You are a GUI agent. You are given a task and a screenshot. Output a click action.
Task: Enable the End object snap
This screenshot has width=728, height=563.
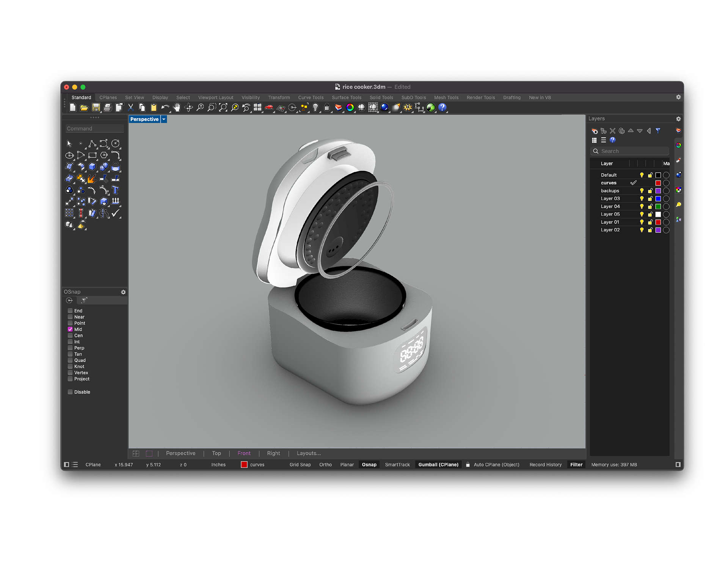tap(70, 311)
